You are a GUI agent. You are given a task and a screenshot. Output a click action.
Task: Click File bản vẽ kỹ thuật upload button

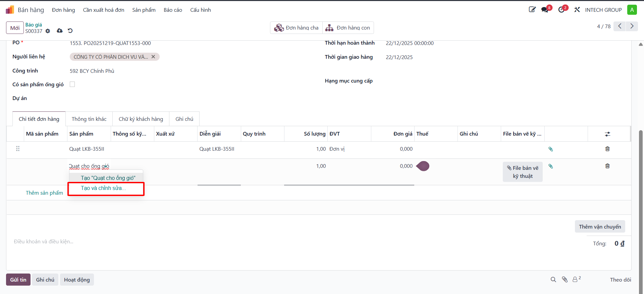pyautogui.click(x=523, y=172)
